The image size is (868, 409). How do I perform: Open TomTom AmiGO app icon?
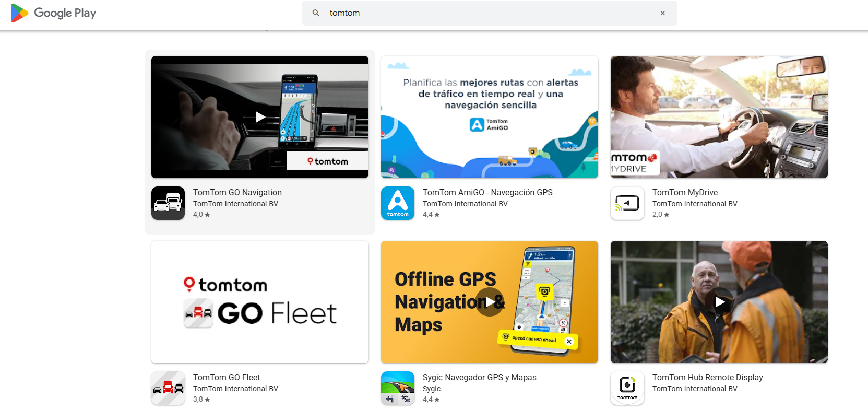pyautogui.click(x=398, y=203)
